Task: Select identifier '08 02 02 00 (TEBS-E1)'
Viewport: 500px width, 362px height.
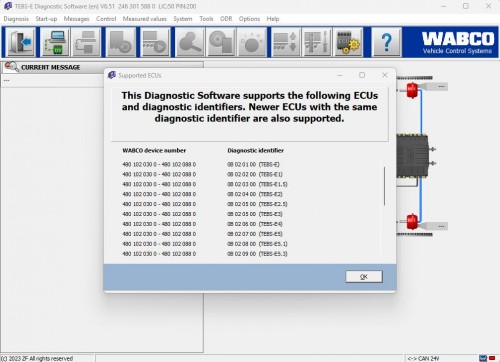Action: [x=255, y=174]
